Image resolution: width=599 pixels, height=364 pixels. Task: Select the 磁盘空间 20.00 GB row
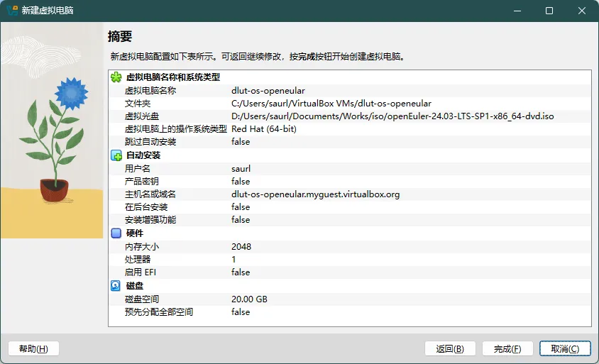[349, 299]
